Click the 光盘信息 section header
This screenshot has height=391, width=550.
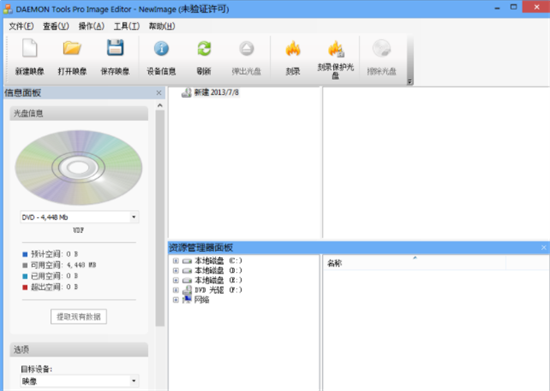[79, 113]
